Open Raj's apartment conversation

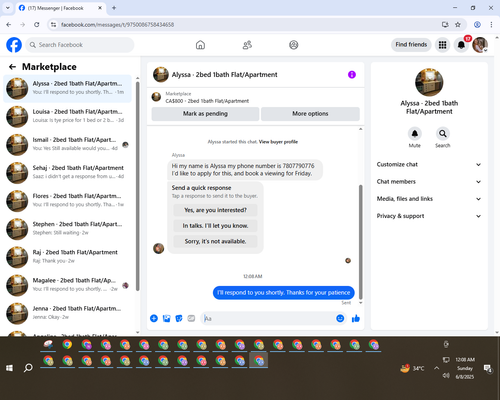click(x=68, y=257)
